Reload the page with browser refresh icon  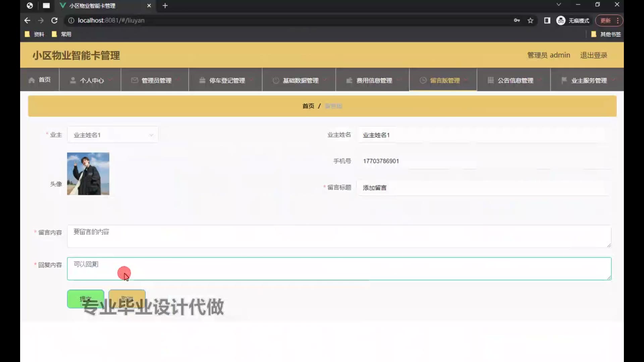[x=54, y=20]
